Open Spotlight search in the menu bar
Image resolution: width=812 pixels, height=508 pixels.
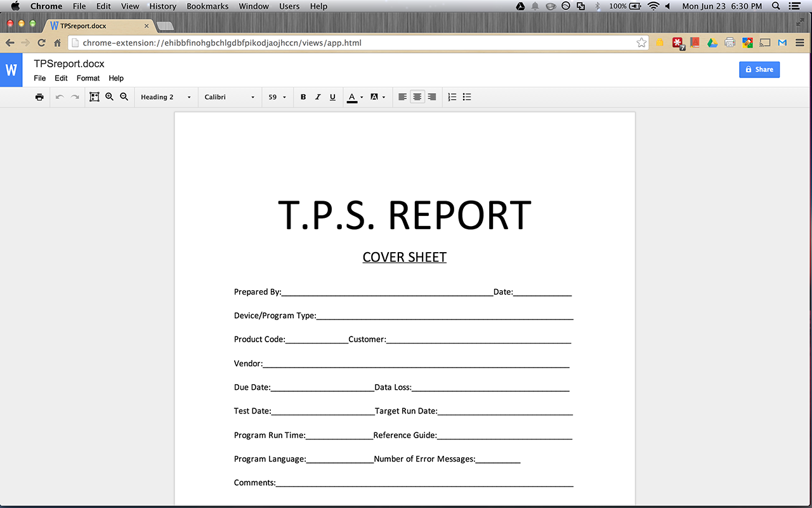coord(776,6)
